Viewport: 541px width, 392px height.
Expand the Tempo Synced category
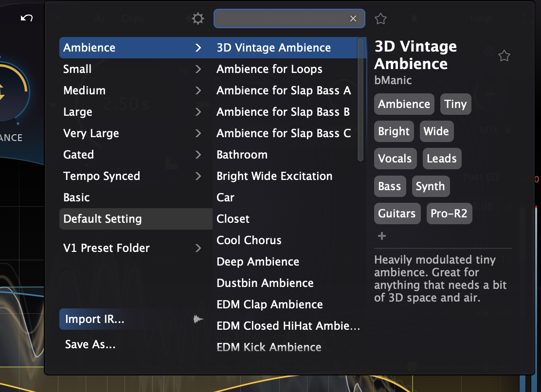coord(198,176)
